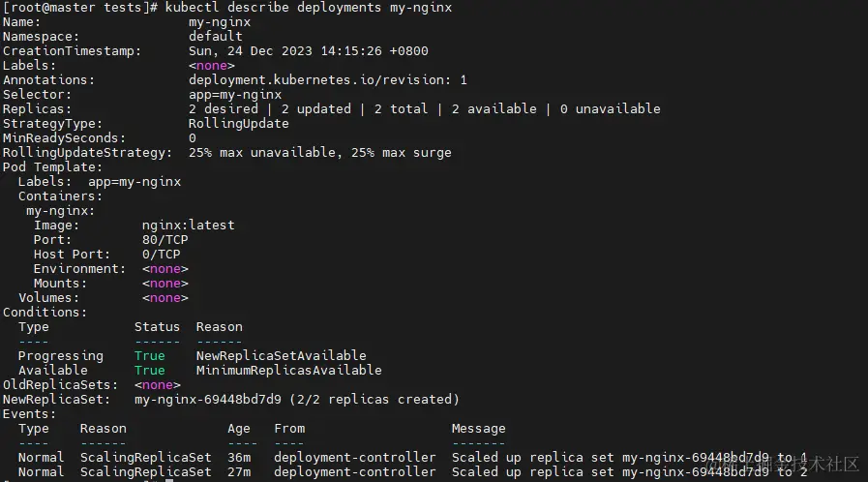Click the Replicas status line

pyautogui.click(x=425, y=109)
